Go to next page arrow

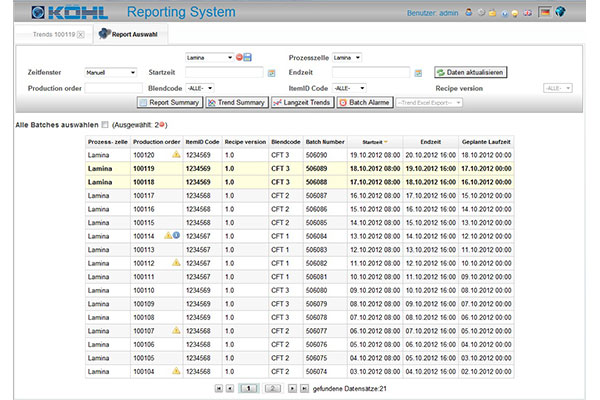[x=292, y=386]
